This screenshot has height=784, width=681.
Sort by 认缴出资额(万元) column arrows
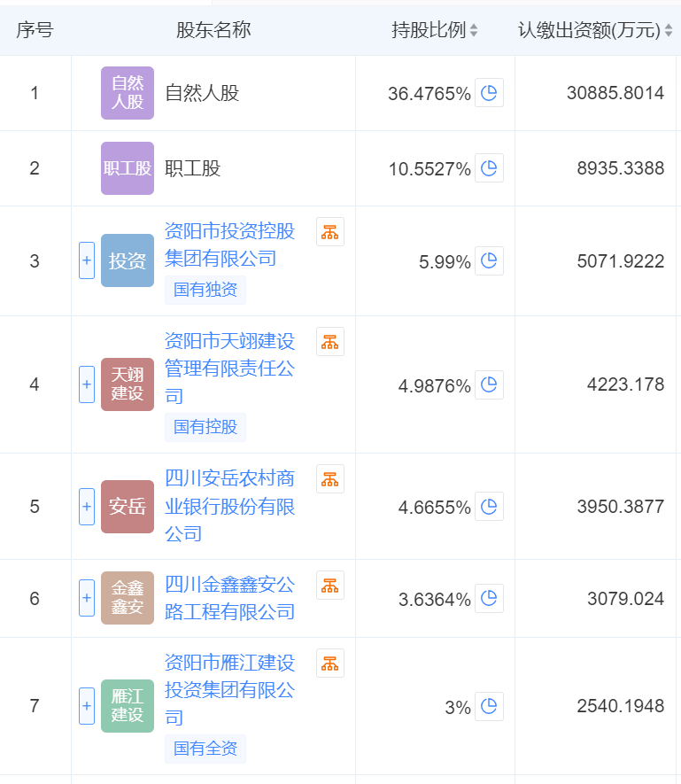point(669,30)
